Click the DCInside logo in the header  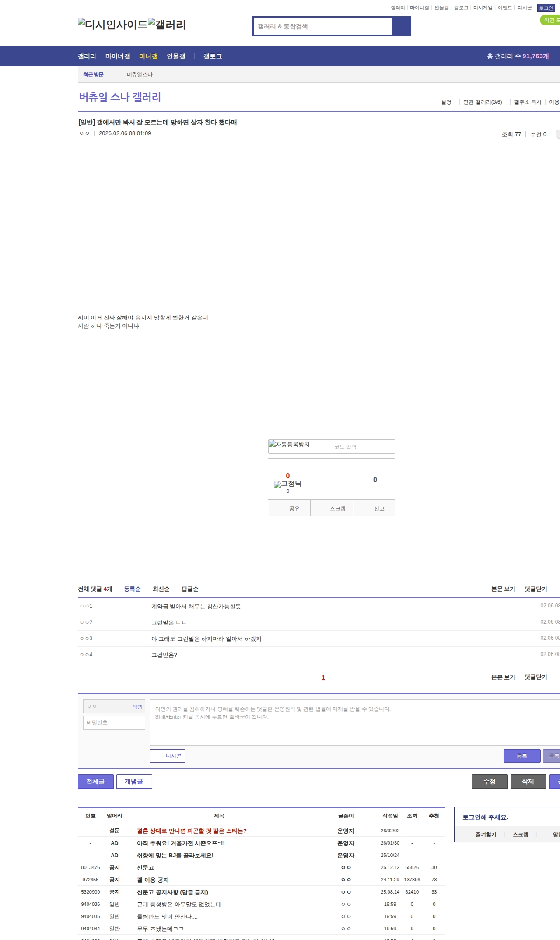pyautogui.click(x=112, y=25)
